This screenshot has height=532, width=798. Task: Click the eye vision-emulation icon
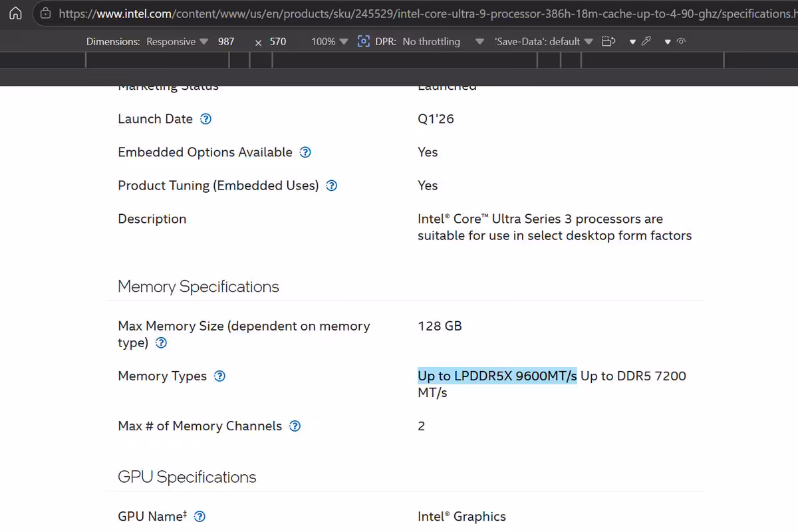(681, 41)
